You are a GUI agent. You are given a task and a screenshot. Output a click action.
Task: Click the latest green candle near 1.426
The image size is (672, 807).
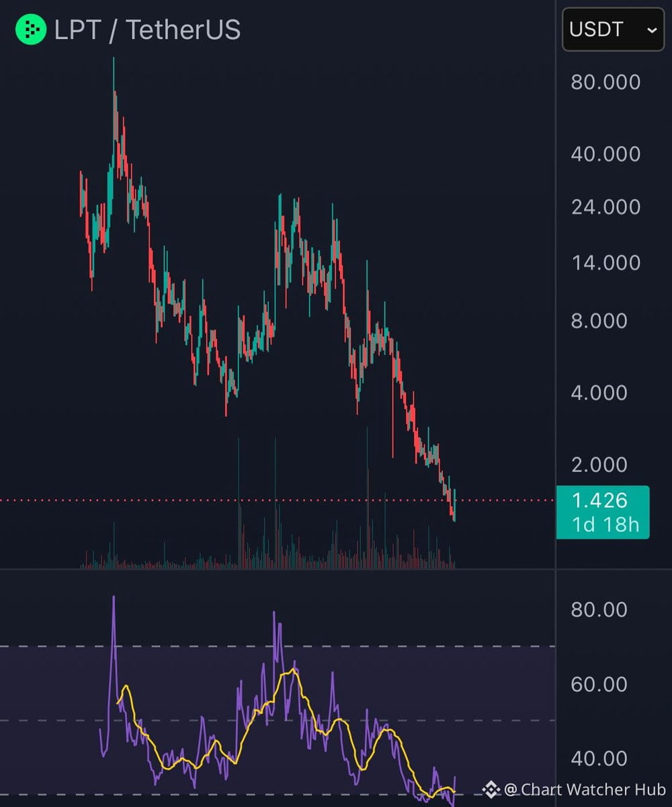(x=455, y=505)
